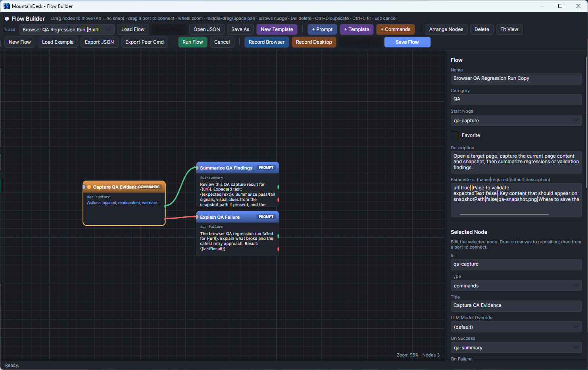Click input port of Explain QA Failure node
Screen dimensions: 588x370
click(197, 217)
